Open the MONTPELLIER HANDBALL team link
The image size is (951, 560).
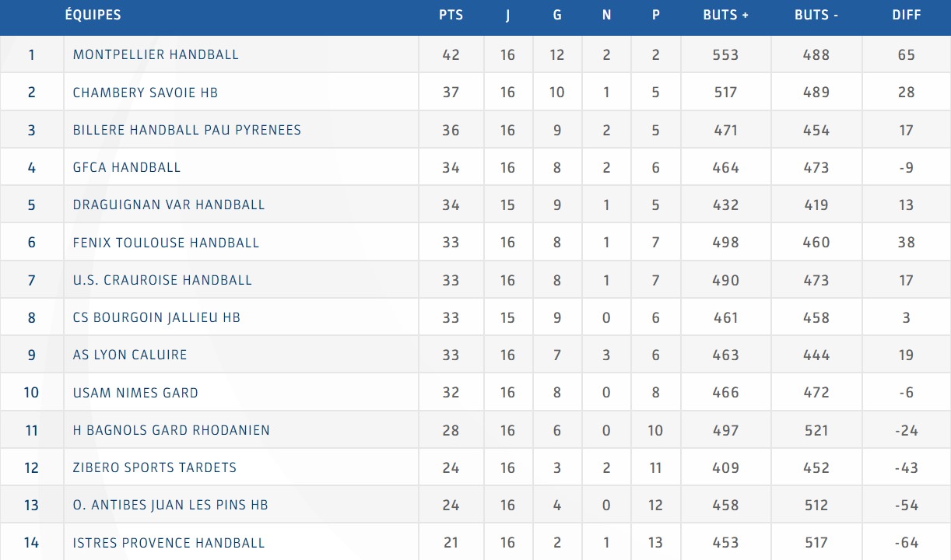(x=156, y=54)
